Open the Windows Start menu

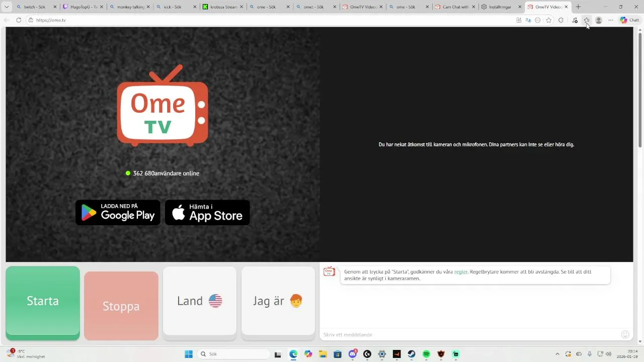click(x=189, y=354)
